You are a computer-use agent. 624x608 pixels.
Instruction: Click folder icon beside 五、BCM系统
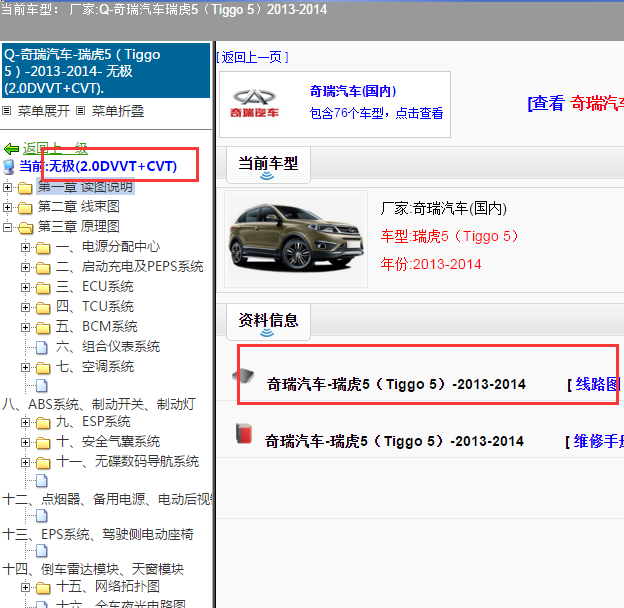pos(43,327)
